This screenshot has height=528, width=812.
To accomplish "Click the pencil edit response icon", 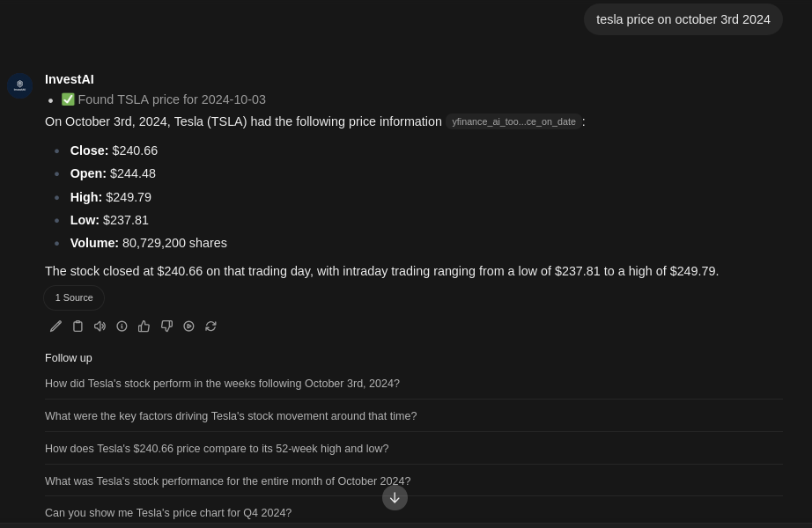I will [55, 326].
